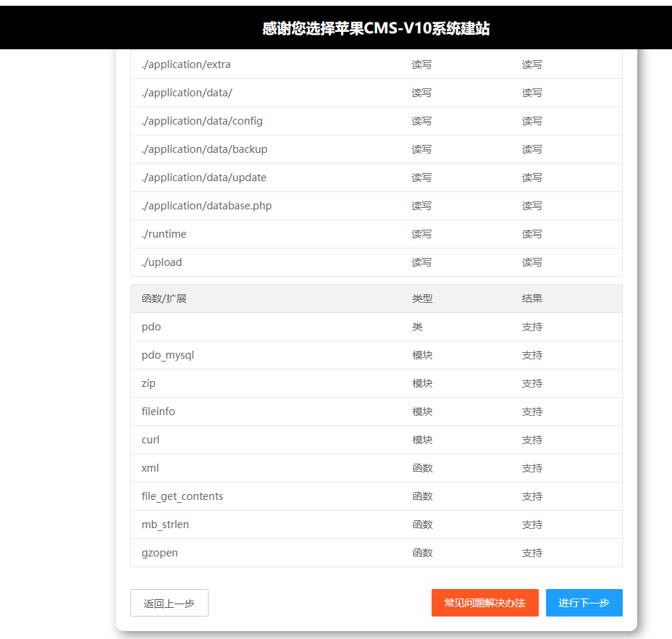Click the 感谢您选择苹果CMS-V10系统建站 header title
Viewport: 672px width, 639px height.
point(376,28)
